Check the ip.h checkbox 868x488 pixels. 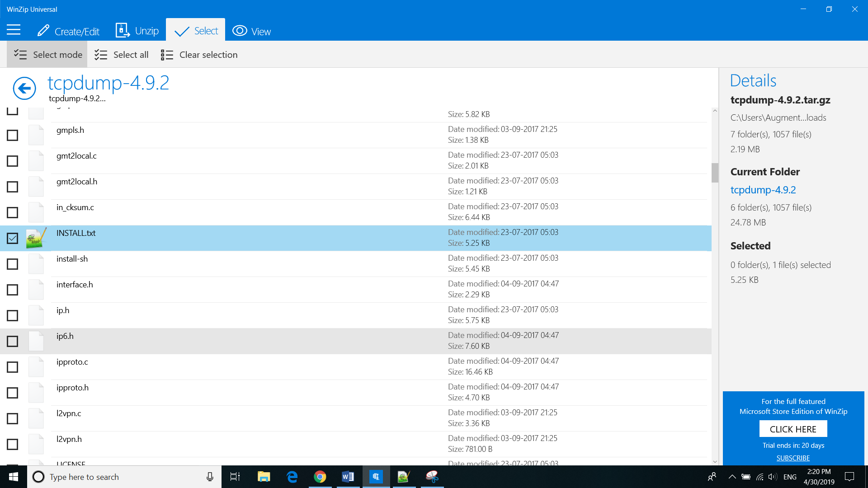pyautogui.click(x=13, y=315)
